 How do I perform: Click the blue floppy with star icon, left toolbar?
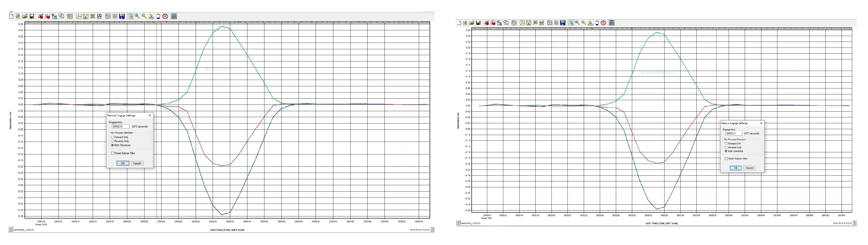click(x=122, y=16)
